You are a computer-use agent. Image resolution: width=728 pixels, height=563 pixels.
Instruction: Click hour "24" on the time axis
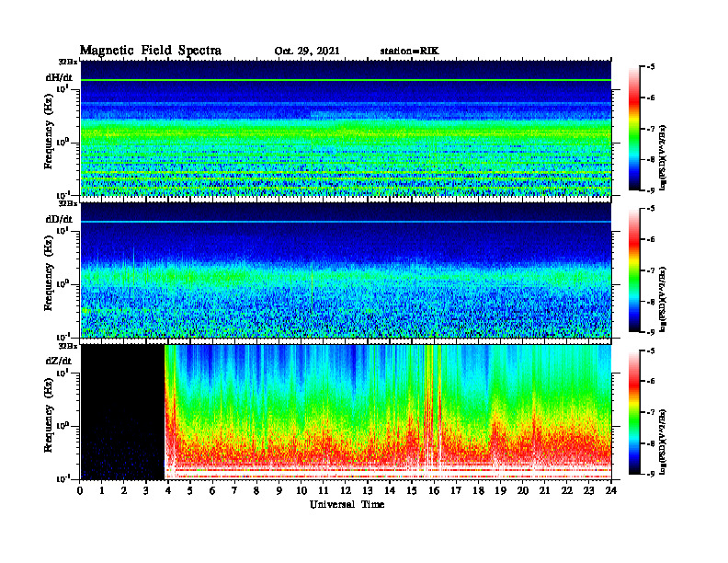(611, 491)
